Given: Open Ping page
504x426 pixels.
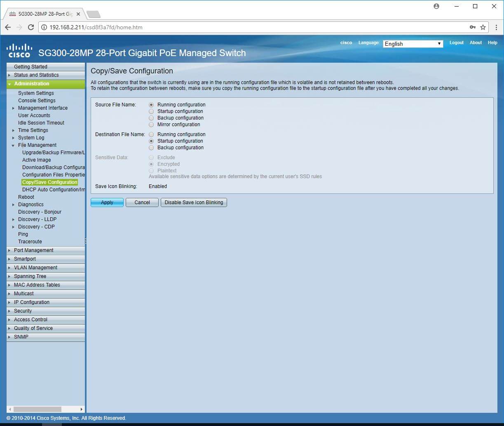Looking at the screenshot, I should [23, 234].
